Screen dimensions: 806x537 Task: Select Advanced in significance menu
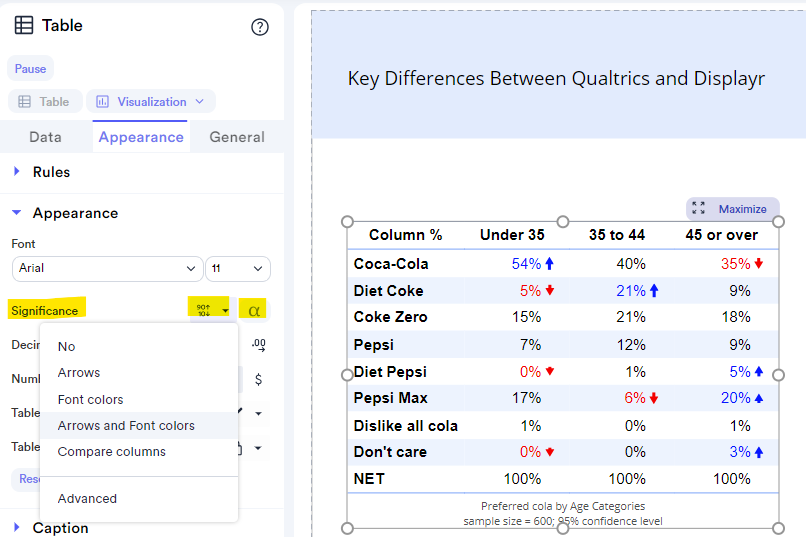tap(87, 498)
